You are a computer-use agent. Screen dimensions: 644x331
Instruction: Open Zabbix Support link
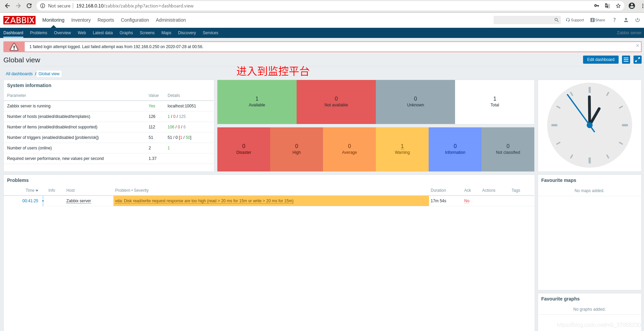tap(575, 20)
